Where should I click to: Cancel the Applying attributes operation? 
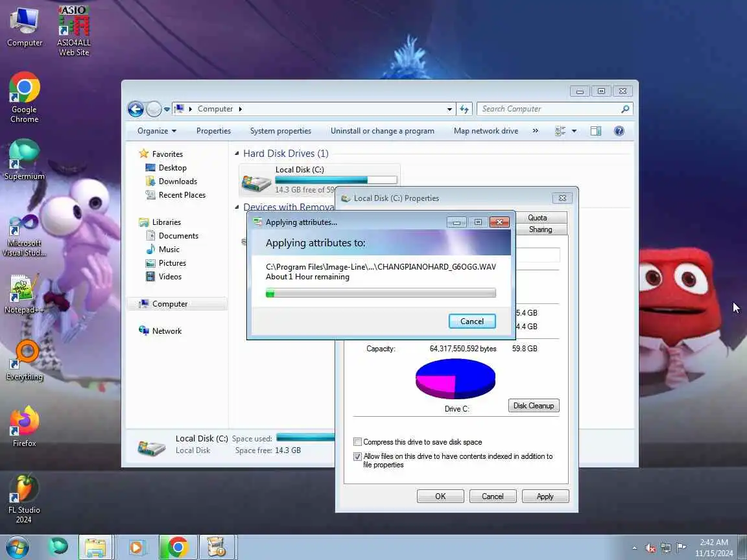472,321
